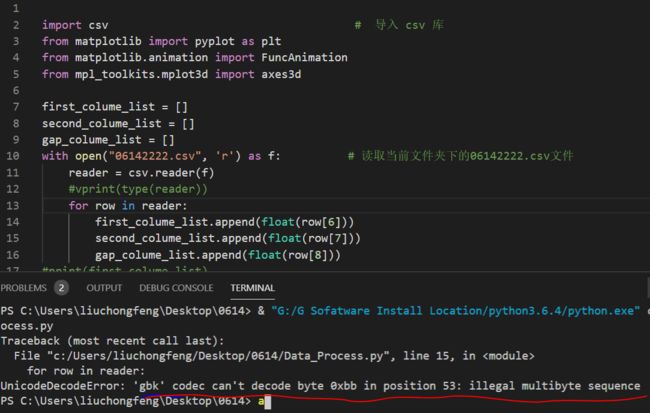The image size is (650, 413).
Task: Switch to DEBUG CONSOLE tab
Action: point(176,288)
